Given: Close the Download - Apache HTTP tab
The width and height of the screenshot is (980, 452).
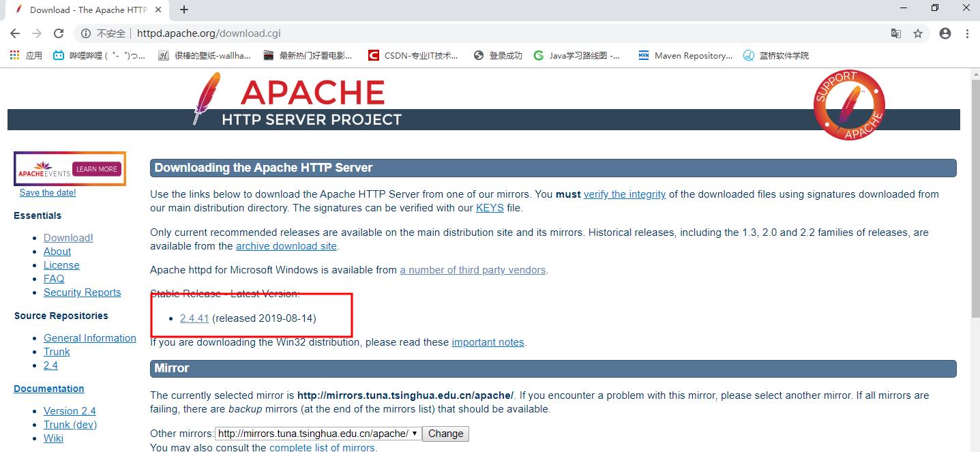Looking at the screenshot, I should tap(159, 10).
